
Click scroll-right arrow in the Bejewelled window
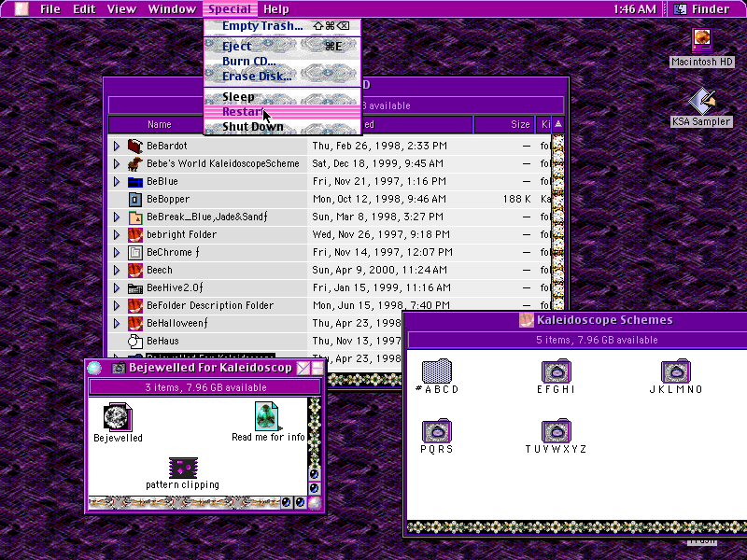pyautogui.click(x=300, y=502)
